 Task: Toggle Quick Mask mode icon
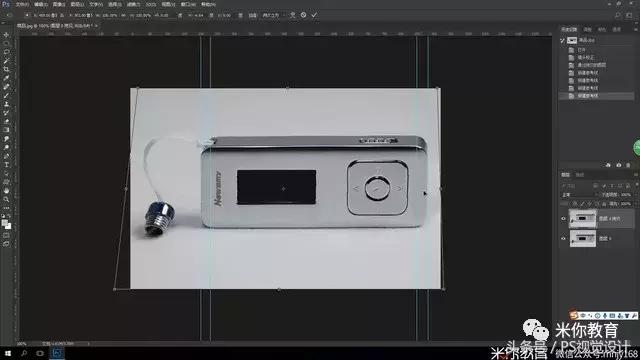(6, 236)
